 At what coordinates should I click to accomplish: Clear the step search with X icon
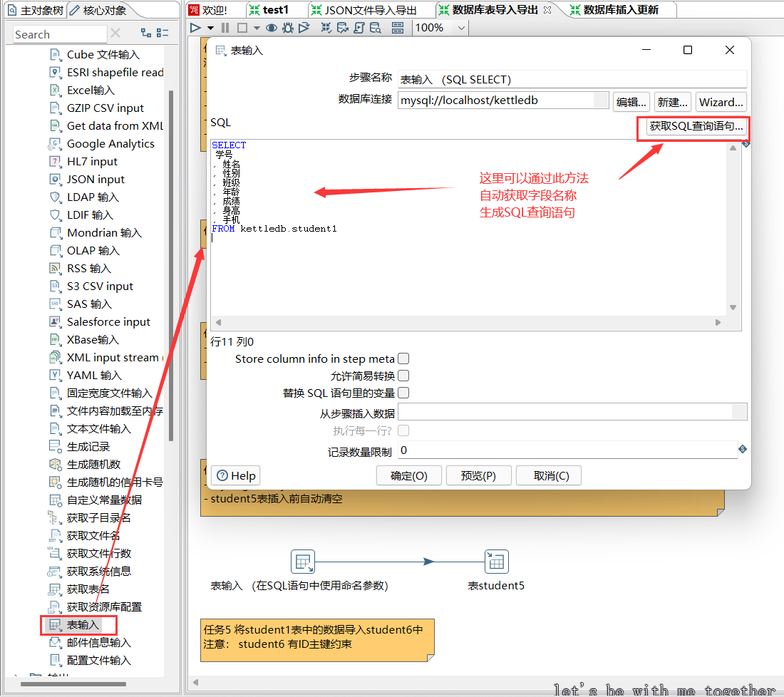point(115,33)
